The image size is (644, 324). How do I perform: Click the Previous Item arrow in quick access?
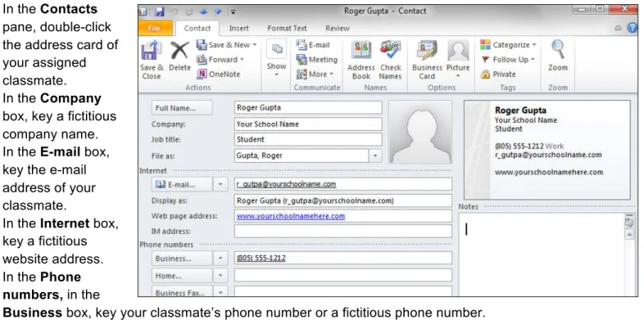tap(203, 11)
